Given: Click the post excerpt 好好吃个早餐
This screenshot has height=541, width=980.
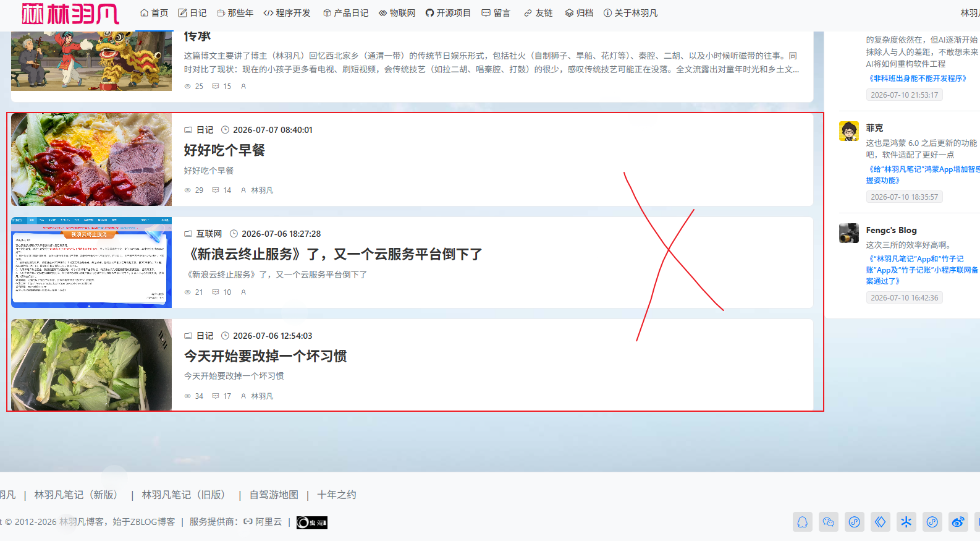Looking at the screenshot, I should pyautogui.click(x=209, y=171).
